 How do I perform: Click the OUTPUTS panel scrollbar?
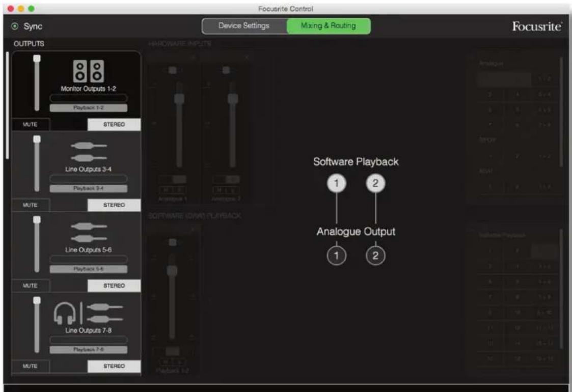(x=7, y=105)
